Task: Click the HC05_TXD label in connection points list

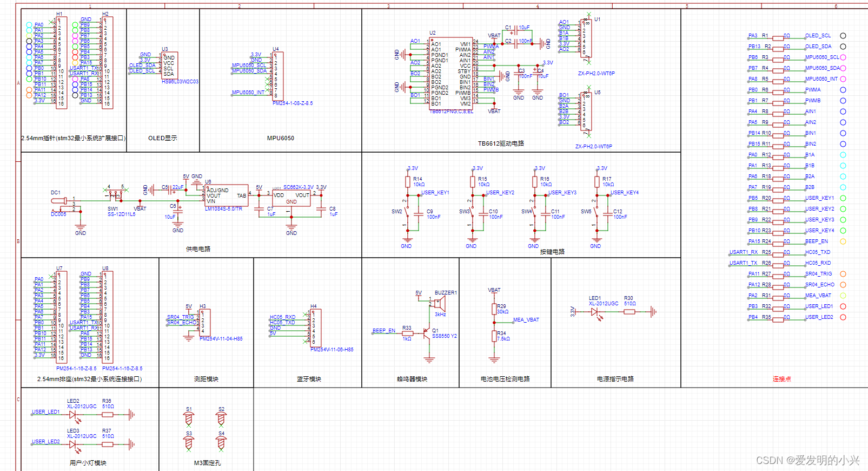Action: tap(818, 252)
